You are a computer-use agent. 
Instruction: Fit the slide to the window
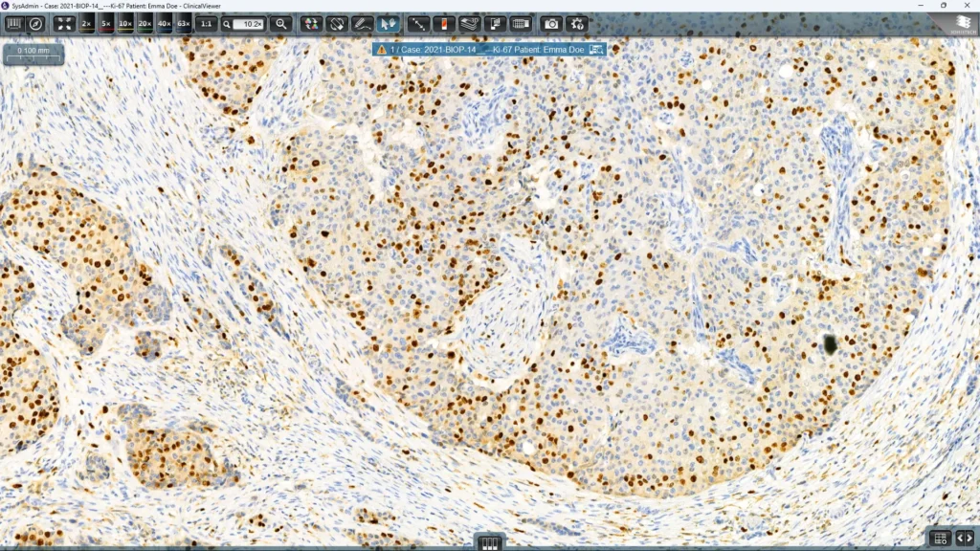[x=64, y=24]
